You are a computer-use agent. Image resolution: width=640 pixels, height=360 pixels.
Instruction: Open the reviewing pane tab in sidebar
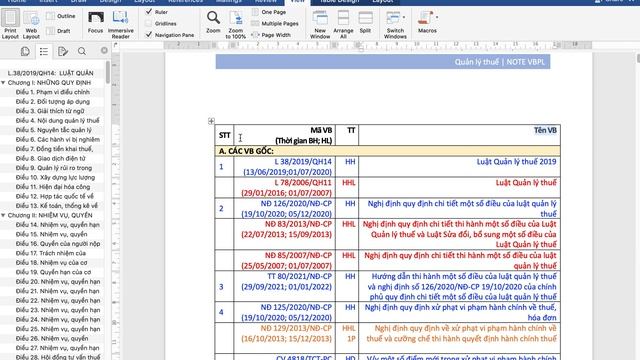[62, 51]
